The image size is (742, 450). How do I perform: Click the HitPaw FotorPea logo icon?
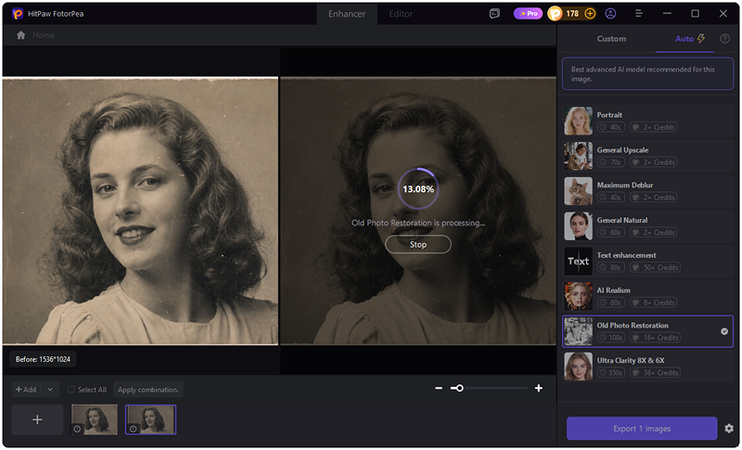[18, 14]
